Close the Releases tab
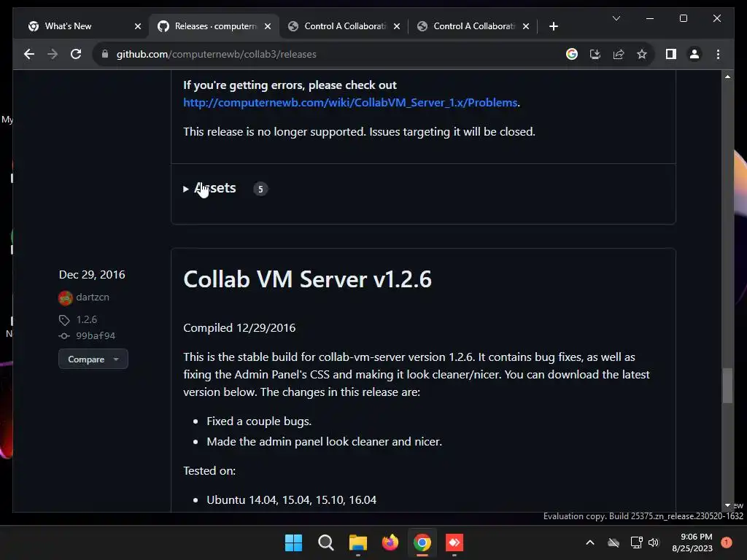 point(268,26)
